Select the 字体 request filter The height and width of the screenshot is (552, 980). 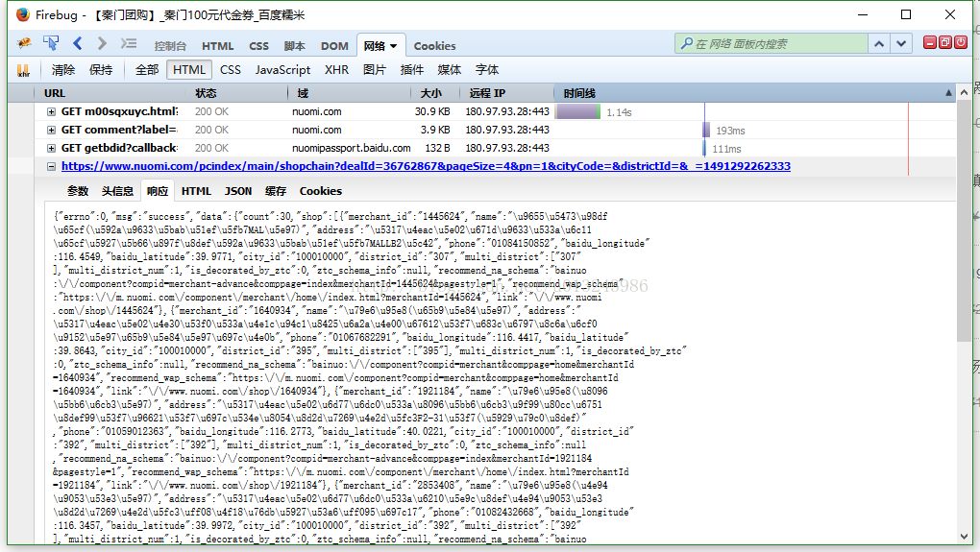487,70
